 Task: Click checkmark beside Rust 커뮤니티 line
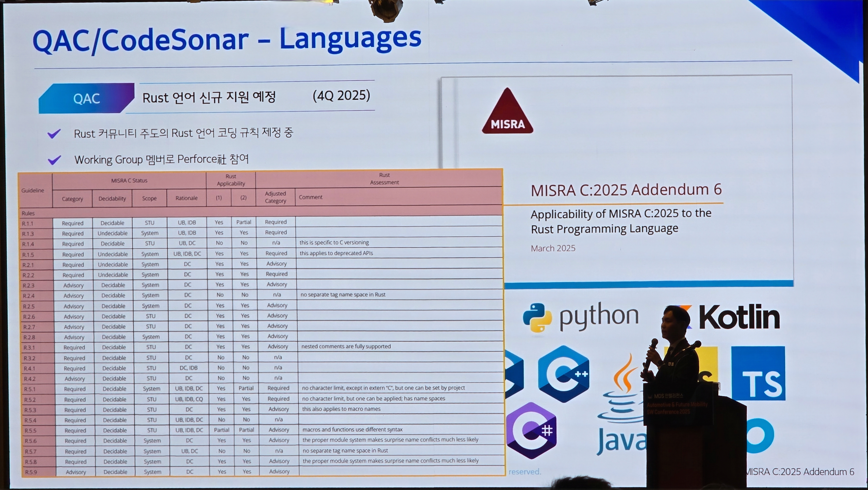click(54, 134)
